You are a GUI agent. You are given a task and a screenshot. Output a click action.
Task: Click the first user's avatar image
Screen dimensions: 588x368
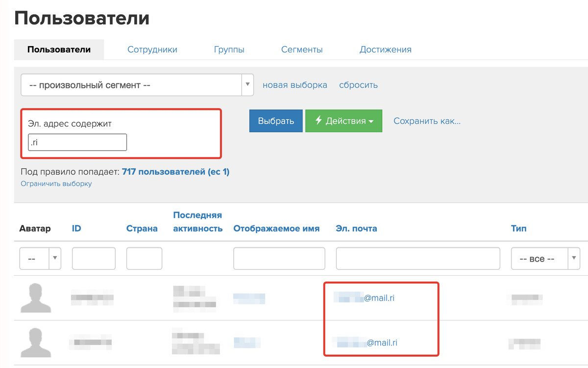pos(35,297)
